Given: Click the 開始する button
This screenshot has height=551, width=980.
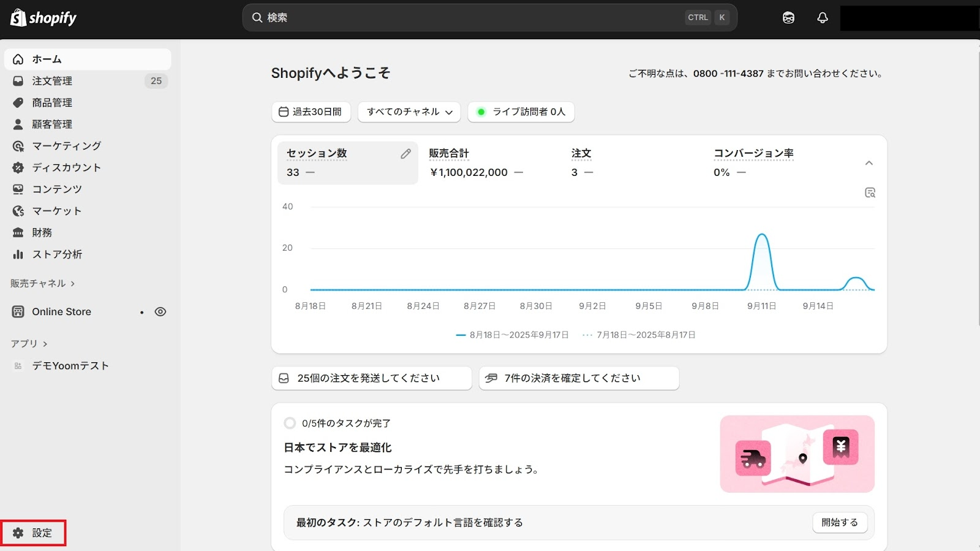Looking at the screenshot, I should 840,523.
